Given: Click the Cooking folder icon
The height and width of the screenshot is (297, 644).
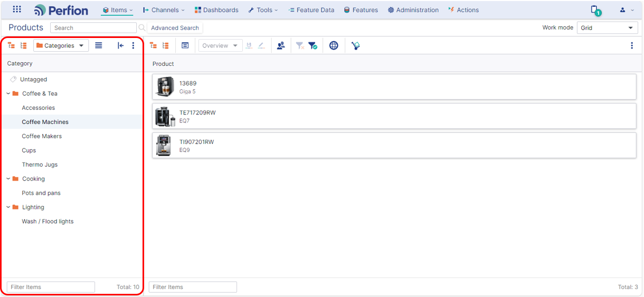Looking at the screenshot, I should click(15, 179).
